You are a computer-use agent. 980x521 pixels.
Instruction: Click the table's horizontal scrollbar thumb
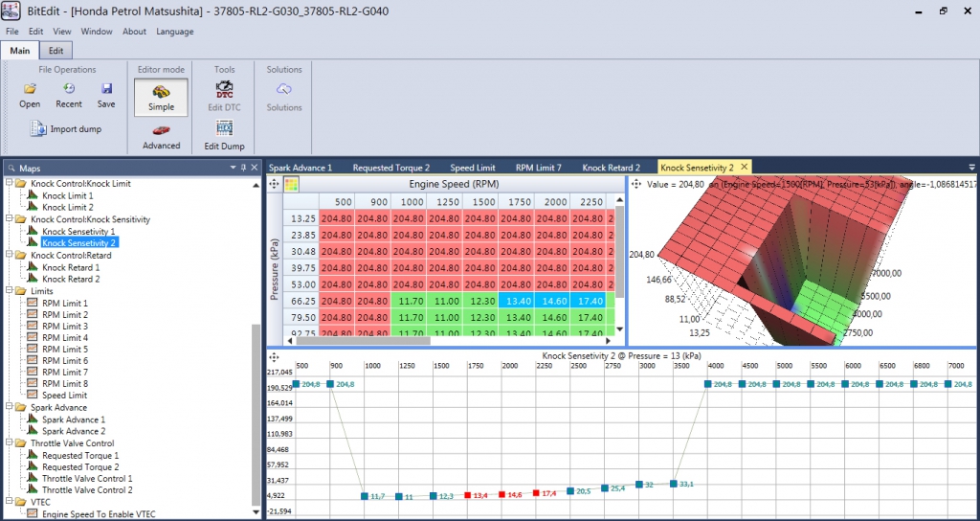point(363,341)
